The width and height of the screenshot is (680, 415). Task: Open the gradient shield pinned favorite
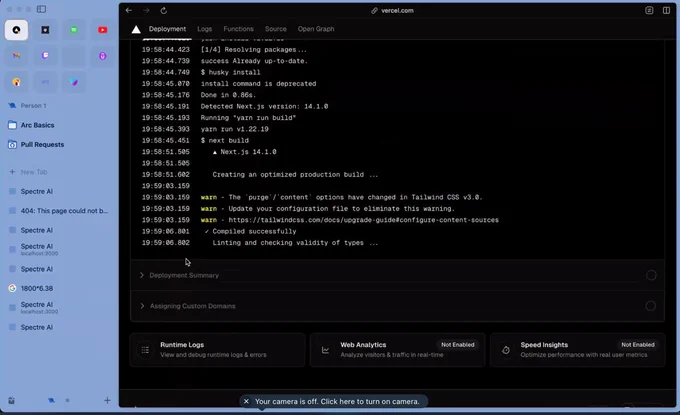pyautogui.click(x=74, y=82)
